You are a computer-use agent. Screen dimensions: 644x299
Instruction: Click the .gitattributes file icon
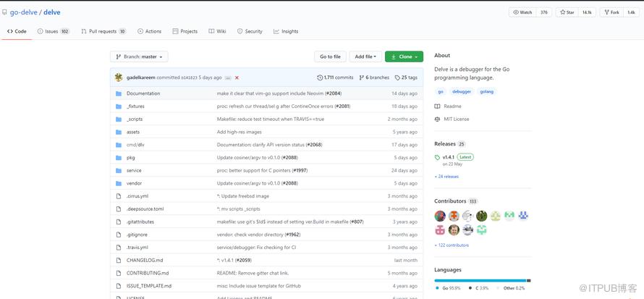click(x=119, y=222)
